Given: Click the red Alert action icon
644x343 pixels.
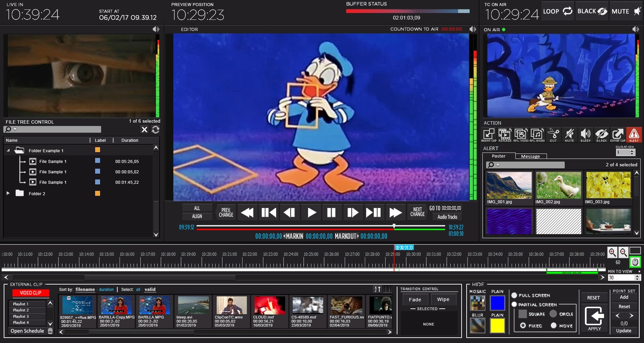Looking at the screenshot, I should 634,134.
